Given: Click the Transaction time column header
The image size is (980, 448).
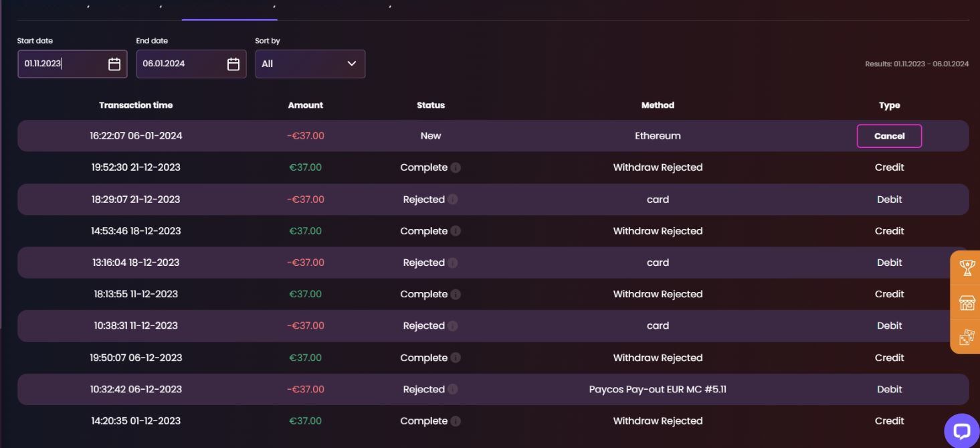Looking at the screenshot, I should tap(136, 105).
